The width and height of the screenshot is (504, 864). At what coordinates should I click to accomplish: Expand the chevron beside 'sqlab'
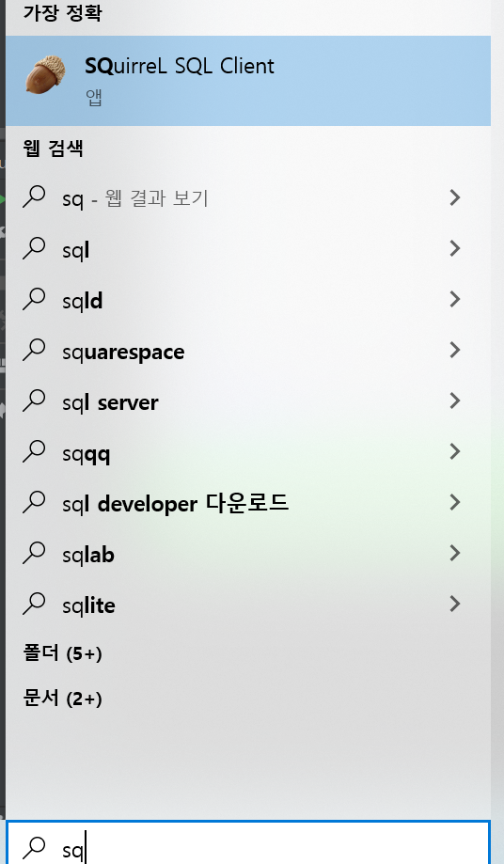click(x=454, y=553)
